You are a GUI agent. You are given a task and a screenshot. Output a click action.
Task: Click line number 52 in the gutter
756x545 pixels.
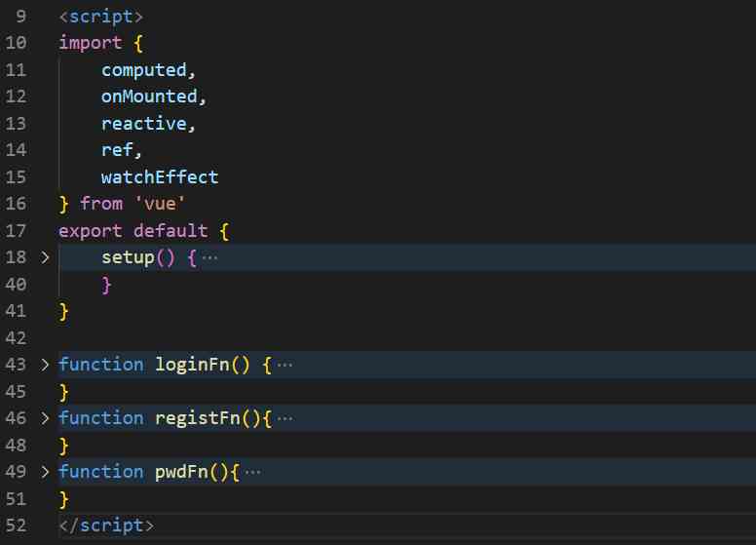point(17,526)
